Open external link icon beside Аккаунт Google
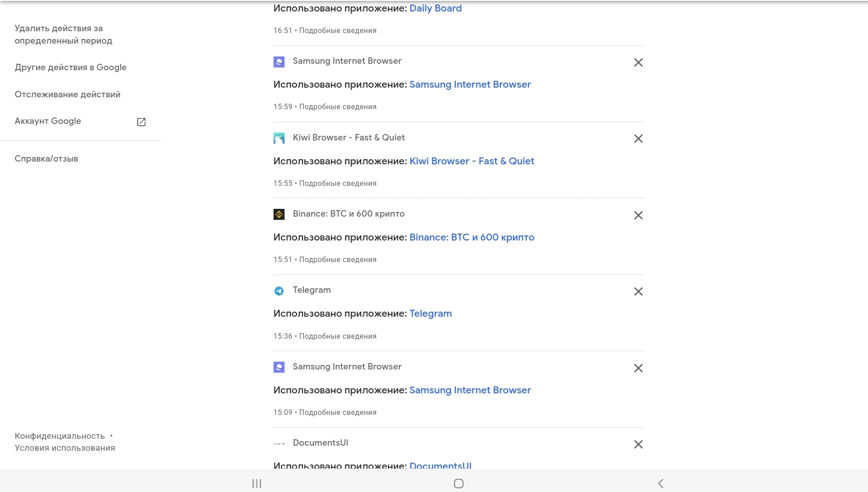 (x=141, y=122)
